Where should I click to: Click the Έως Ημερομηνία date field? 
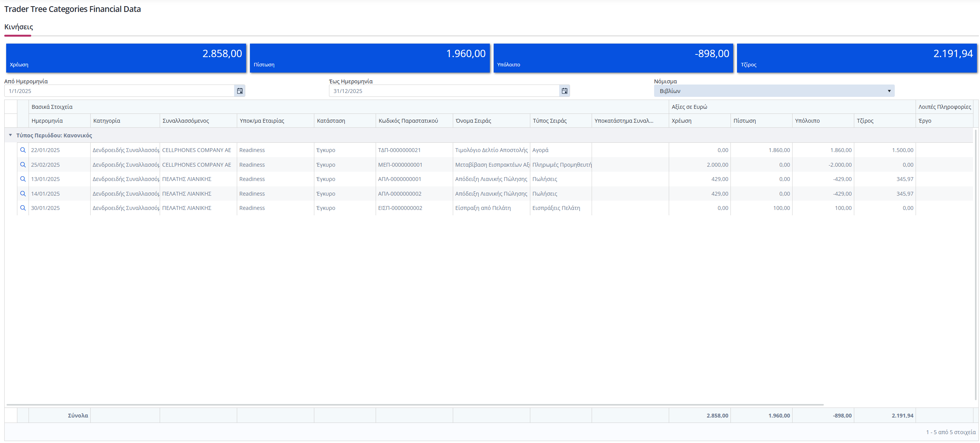tap(444, 91)
